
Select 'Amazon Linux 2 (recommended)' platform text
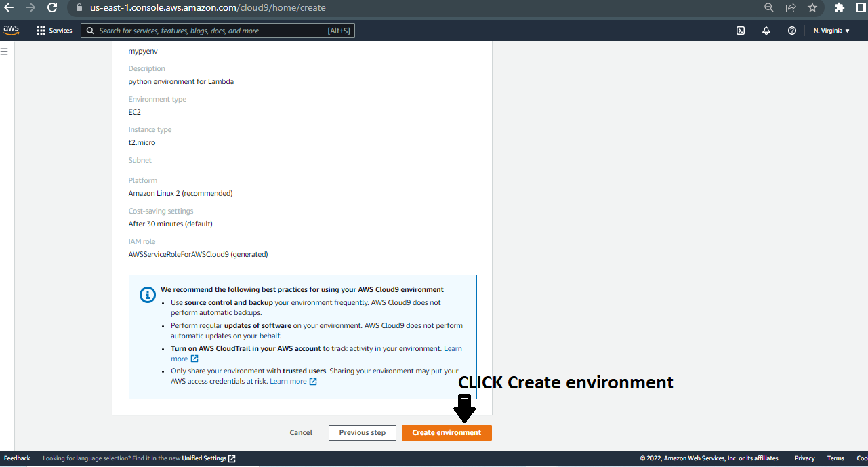coord(180,193)
